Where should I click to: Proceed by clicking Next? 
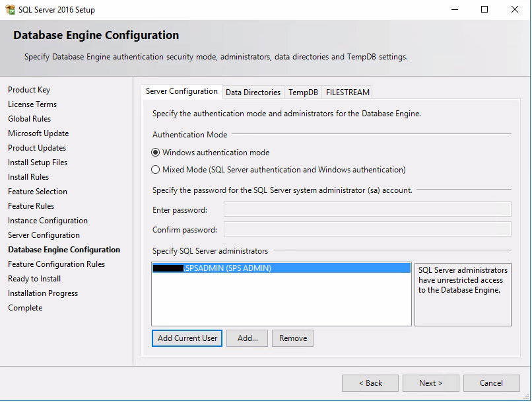click(430, 383)
